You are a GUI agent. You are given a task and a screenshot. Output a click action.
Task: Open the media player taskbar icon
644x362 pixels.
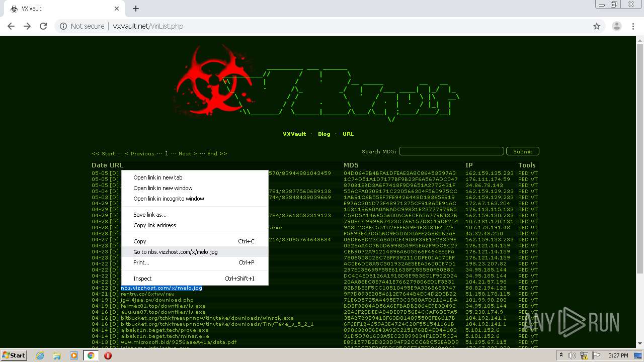pyautogui.click(x=74, y=355)
